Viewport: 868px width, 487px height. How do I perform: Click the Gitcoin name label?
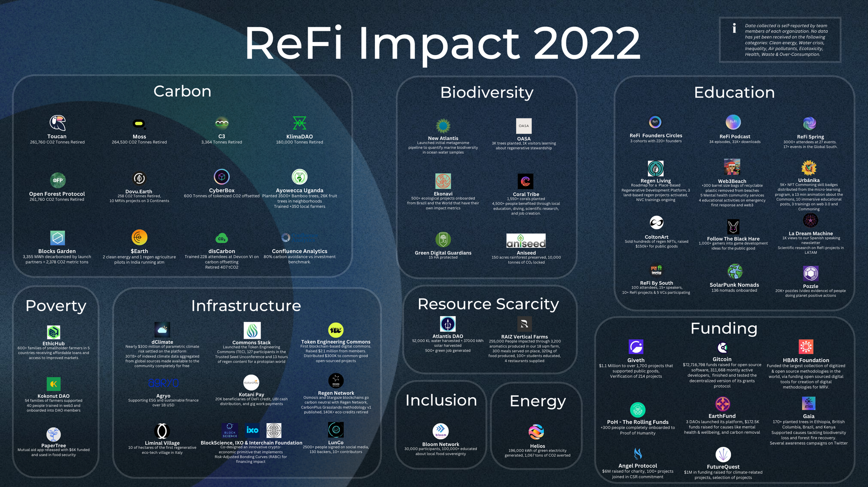point(722,359)
